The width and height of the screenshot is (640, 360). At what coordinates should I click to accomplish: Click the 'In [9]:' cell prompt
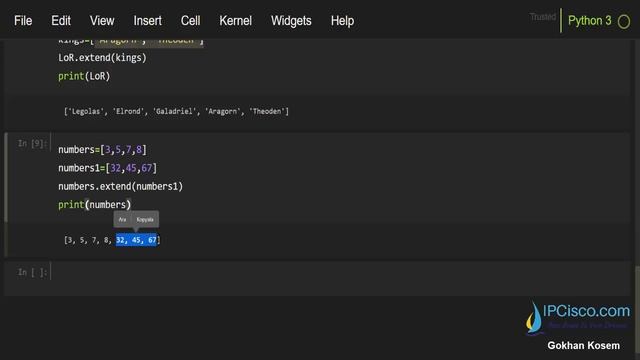32,144
